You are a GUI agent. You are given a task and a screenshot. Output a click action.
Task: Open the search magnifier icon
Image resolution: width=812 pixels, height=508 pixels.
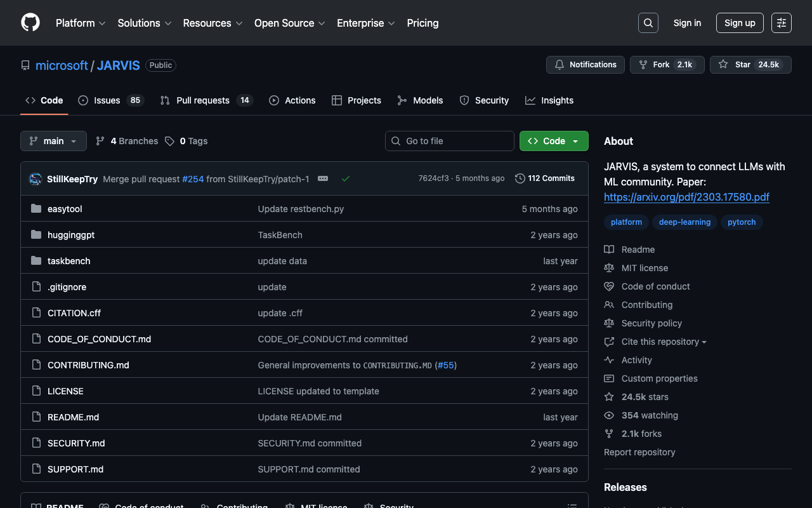[x=648, y=23]
